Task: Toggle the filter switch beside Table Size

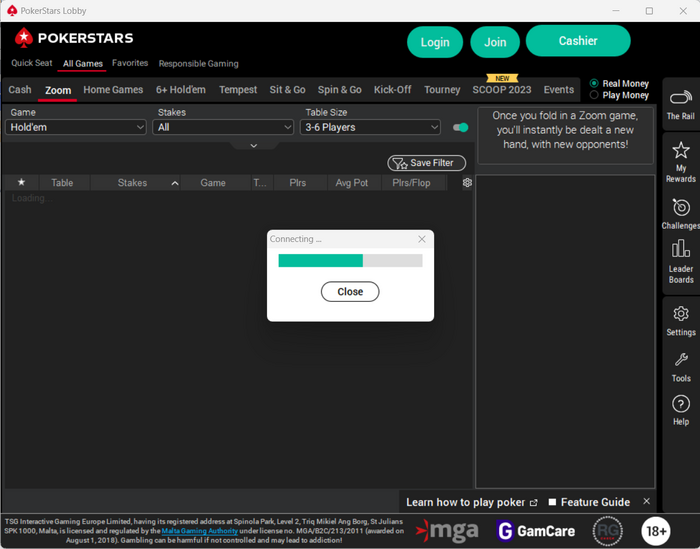Action: (460, 128)
